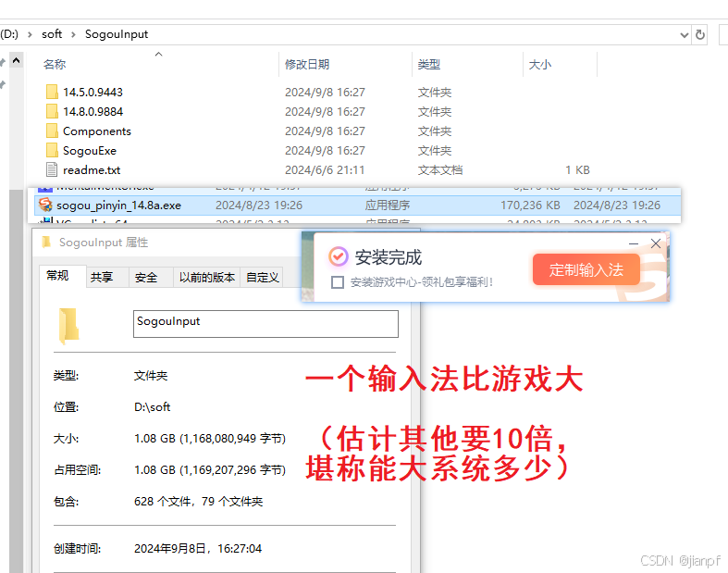Image resolution: width=728 pixels, height=573 pixels.
Task: Click the 1,169,207,296 字节 disk usage value
Action: pyautogui.click(x=232, y=470)
